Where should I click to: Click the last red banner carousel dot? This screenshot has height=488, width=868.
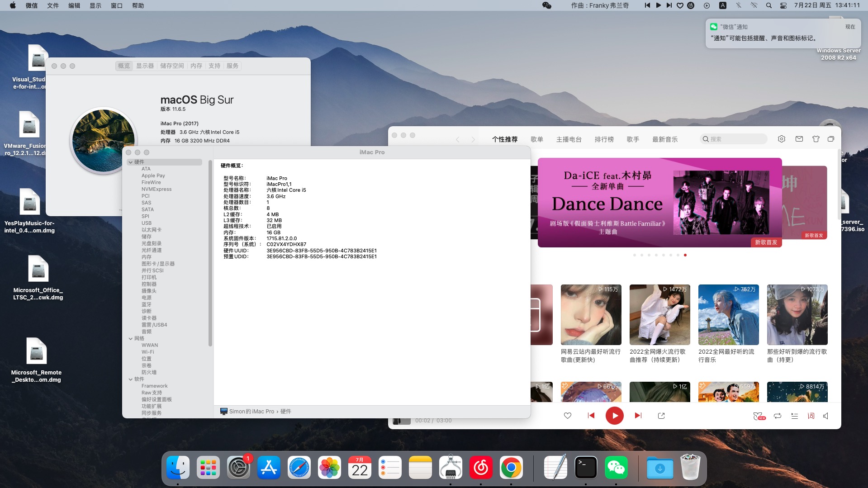pyautogui.click(x=685, y=255)
